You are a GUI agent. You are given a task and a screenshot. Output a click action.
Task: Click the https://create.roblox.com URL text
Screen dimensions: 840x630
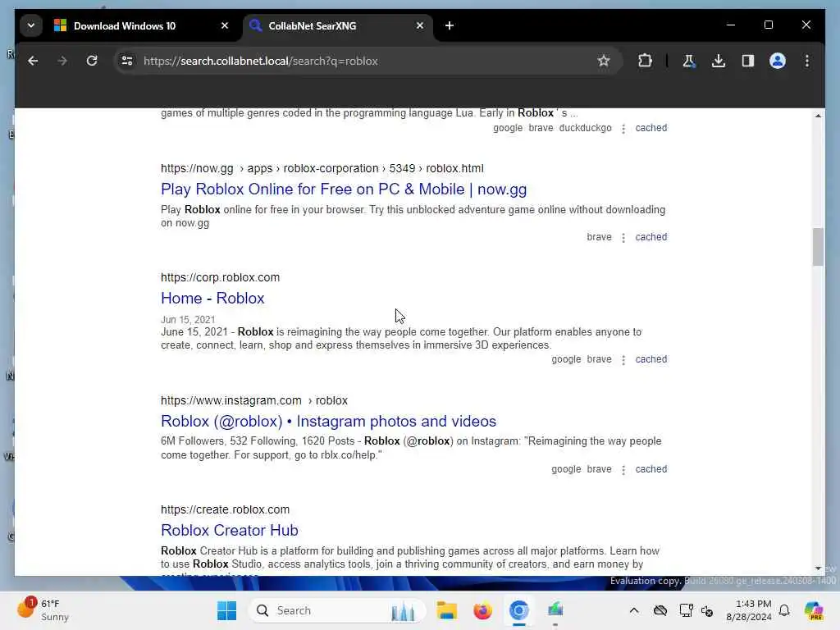[x=225, y=510]
